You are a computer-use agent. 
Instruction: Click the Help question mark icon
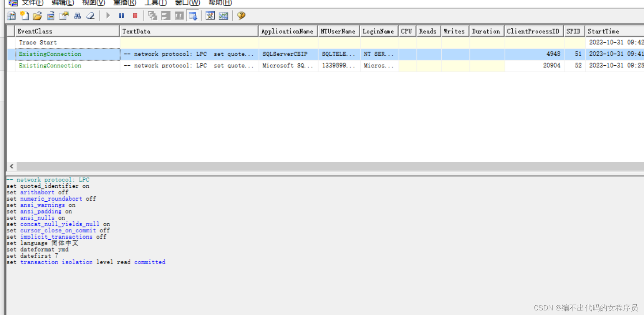click(x=241, y=16)
